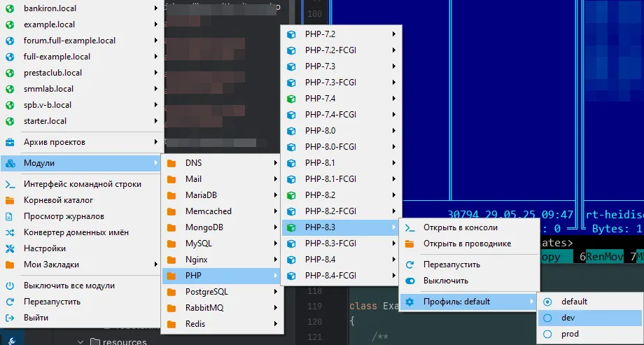Screen dimensions: 644x345
Task: Click the gear icon beside Профиль: default
Action: [x=409, y=302]
